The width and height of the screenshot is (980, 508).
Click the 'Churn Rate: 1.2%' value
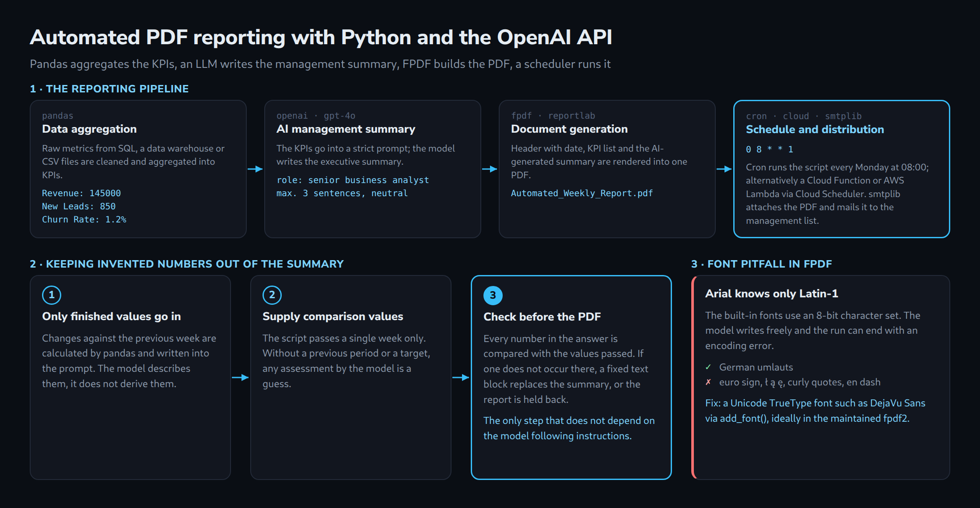84,219
